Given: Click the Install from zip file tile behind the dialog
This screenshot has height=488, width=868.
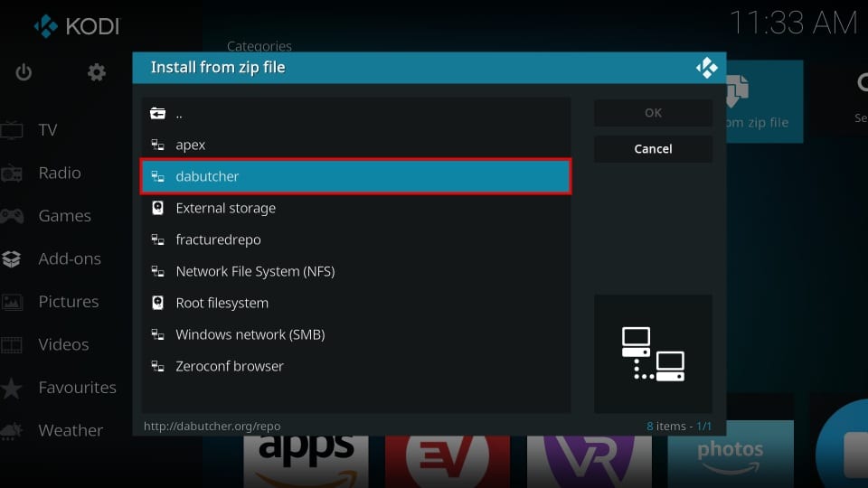Looking at the screenshot, I should [764, 102].
